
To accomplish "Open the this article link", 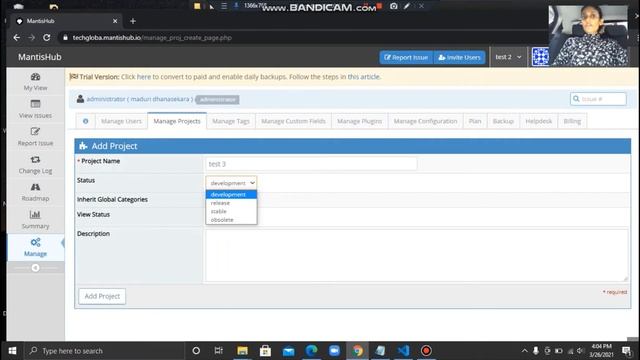I will 364,77.
